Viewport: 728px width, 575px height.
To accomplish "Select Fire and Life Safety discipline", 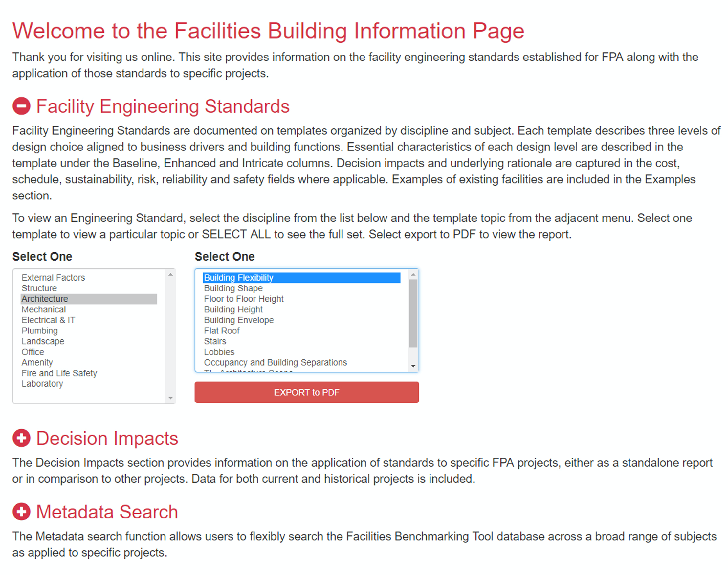I will [59, 373].
